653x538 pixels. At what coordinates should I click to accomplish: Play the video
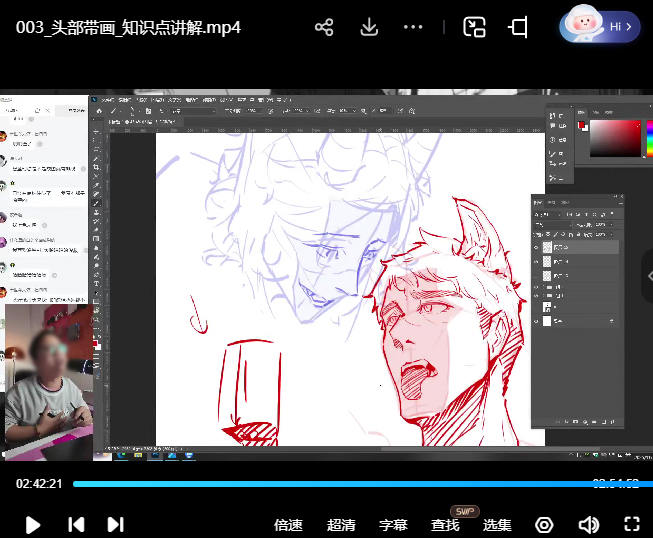[32, 524]
